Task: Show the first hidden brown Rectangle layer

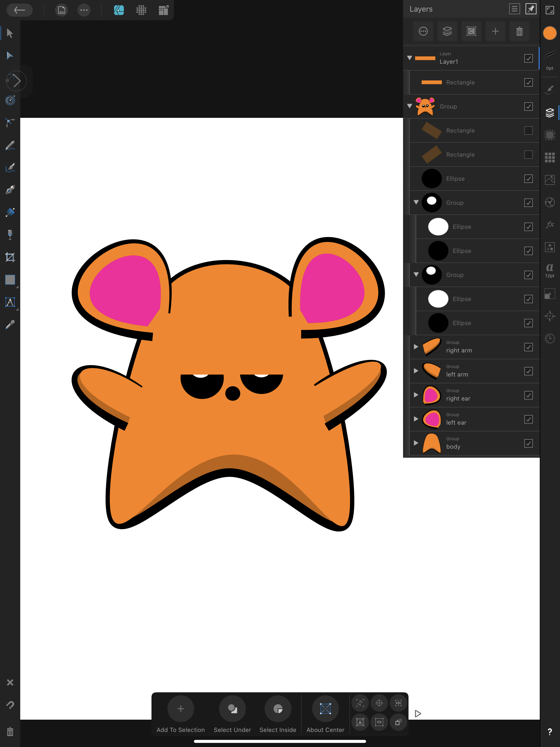Action: point(528,131)
